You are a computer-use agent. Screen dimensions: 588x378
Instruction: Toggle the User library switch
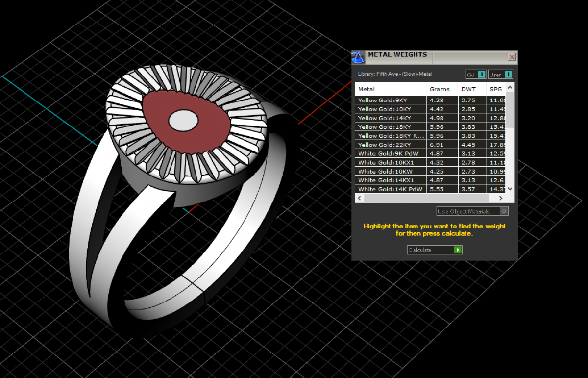pyautogui.click(x=508, y=75)
